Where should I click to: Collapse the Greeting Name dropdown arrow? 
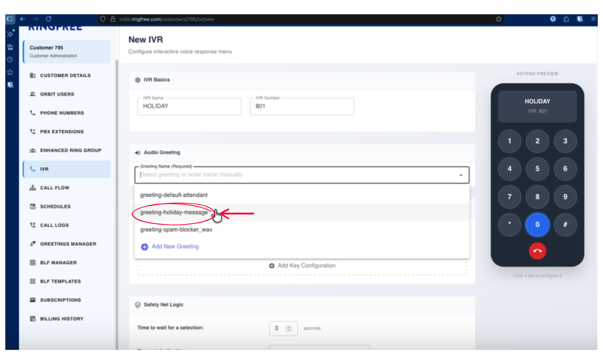click(x=461, y=175)
